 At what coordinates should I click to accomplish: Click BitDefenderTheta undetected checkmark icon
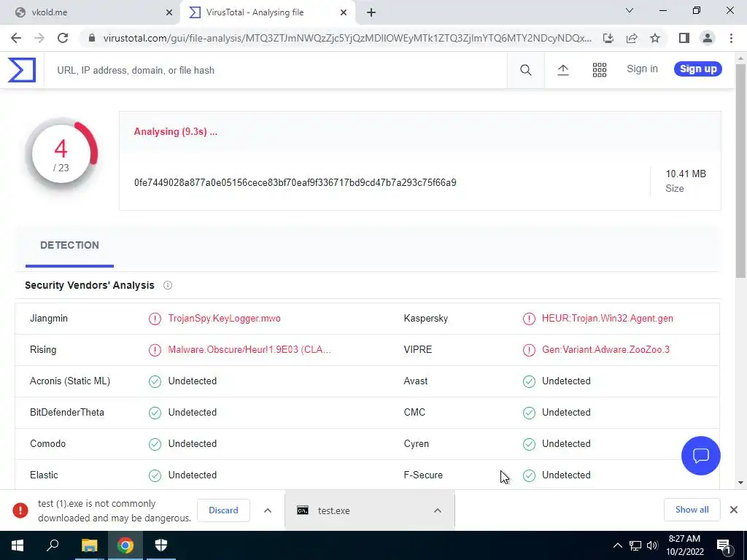155,413
